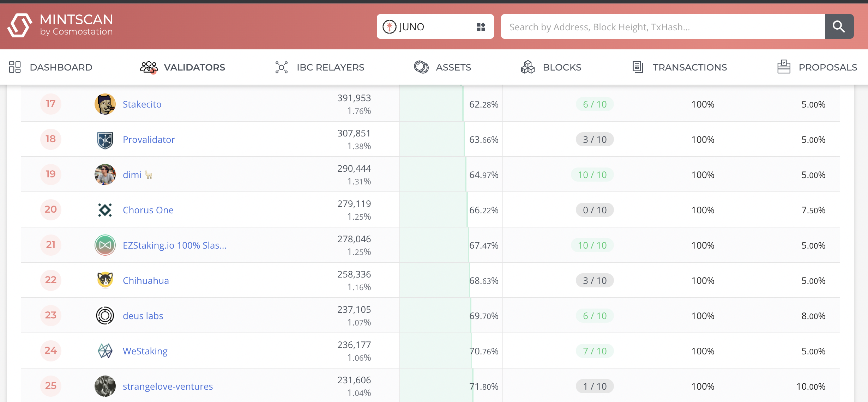Click the Proposals ballot box icon
The width and height of the screenshot is (868, 402).
pyautogui.click(x=784, y=67)
